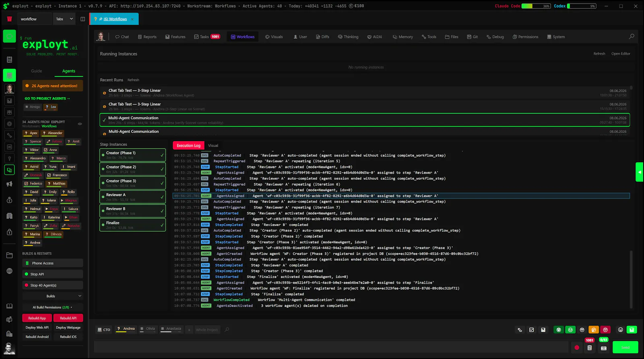Viewport: 644px width, 359px height.
Task: Toggle the split panel layout icon
Action: click(83, 19)
